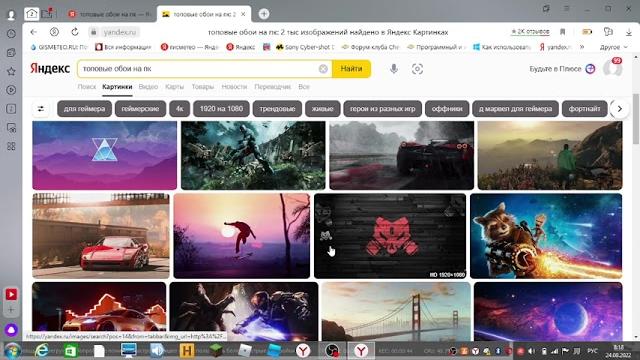
Task: Open sidebar favorites star icon
Action: click(x=11, y=71)
